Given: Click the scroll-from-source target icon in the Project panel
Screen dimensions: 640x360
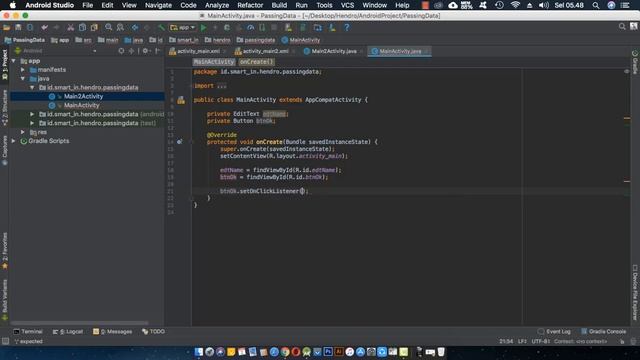Looking at the screenshot, I should coord(121,51).
